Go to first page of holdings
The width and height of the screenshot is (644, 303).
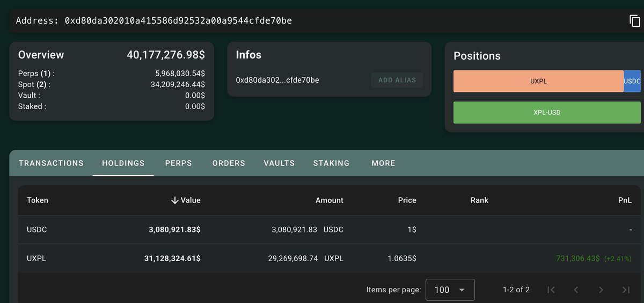pos(551,290)
